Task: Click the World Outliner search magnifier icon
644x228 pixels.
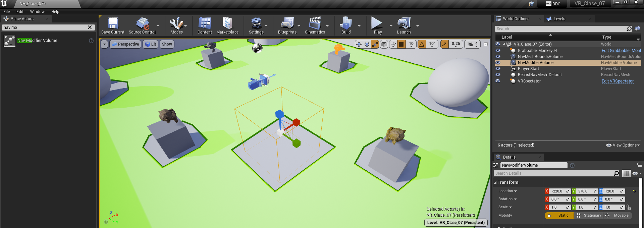Action: 629,29
